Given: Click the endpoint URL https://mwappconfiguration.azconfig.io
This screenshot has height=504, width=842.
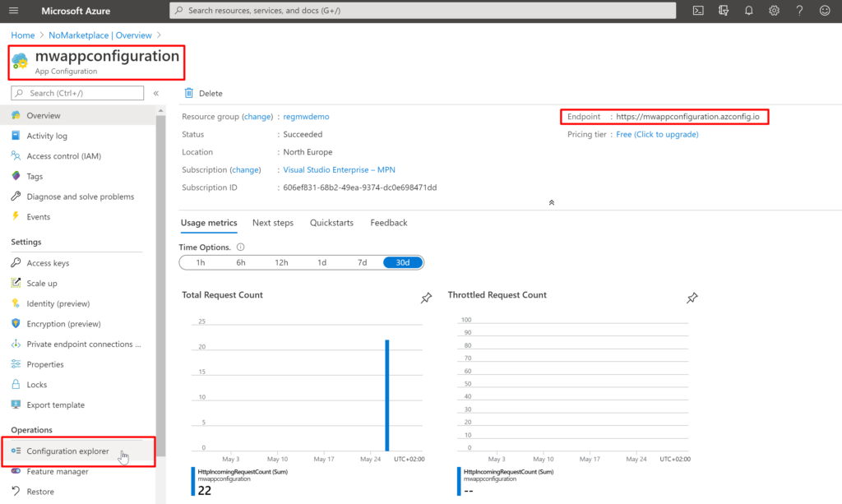Looking at the screenshot, I should (687, 117).
